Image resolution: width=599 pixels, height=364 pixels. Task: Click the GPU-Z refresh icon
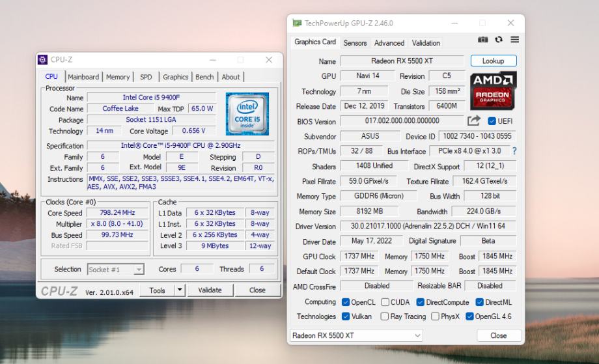(x=499, y=40)
